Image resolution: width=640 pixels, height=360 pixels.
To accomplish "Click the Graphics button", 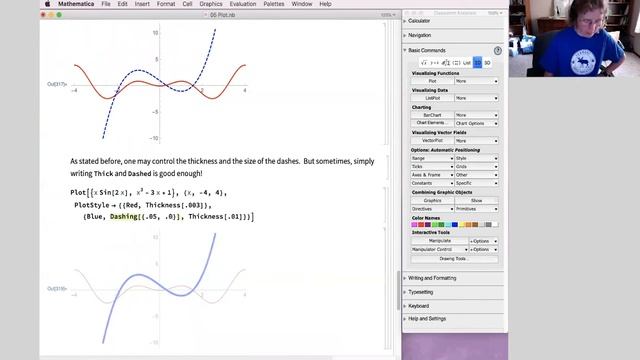I will 432,200.
